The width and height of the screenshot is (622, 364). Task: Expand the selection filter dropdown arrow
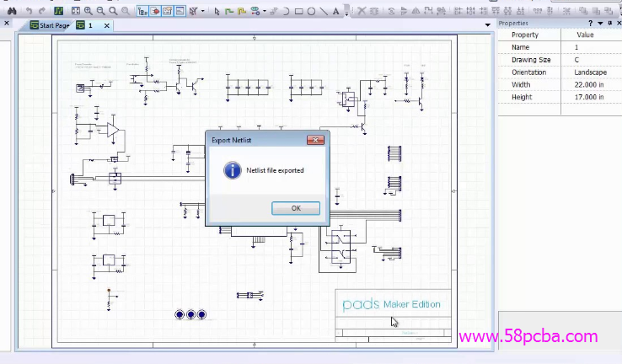click(202, 11)
